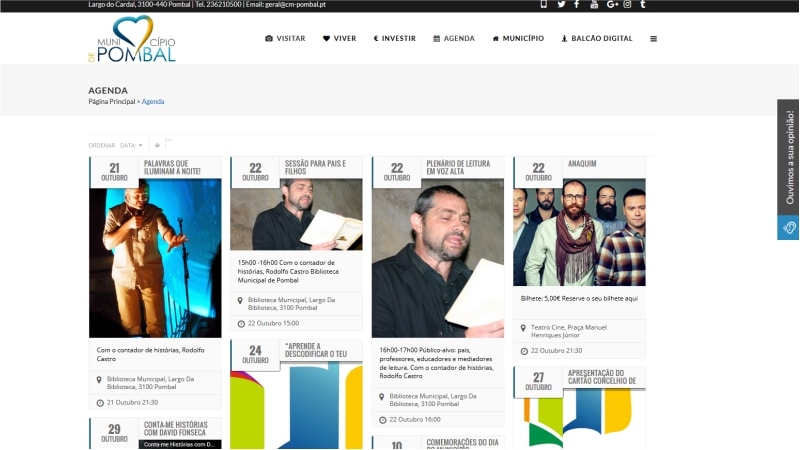The image size is (800, 450).
Task: Click the '22 Outubro 16:00' time text
Action: click(415, 419)
